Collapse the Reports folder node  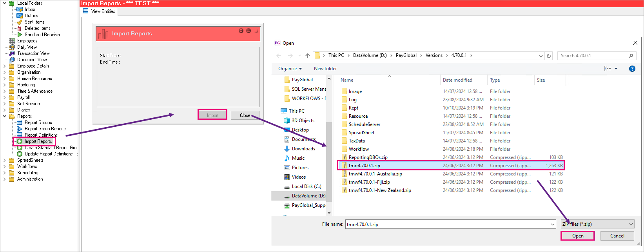(x=4, y=116)
